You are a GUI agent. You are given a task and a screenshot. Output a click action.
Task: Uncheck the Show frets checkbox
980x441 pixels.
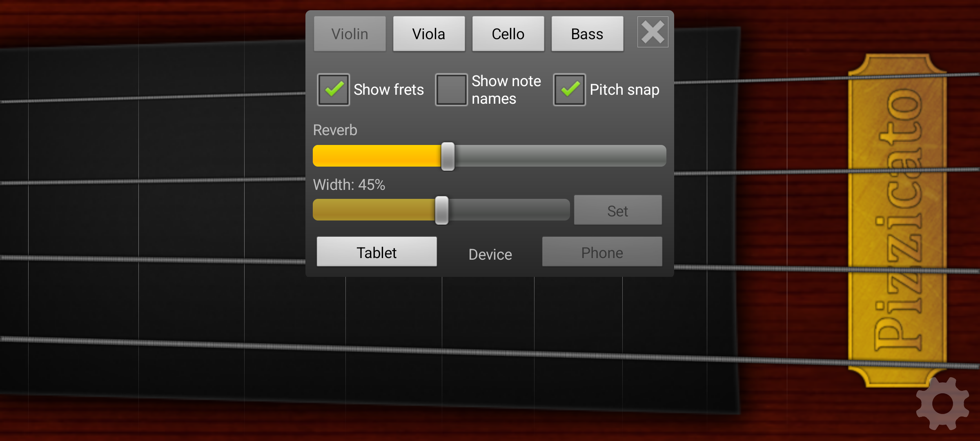[x=334, y=89]
